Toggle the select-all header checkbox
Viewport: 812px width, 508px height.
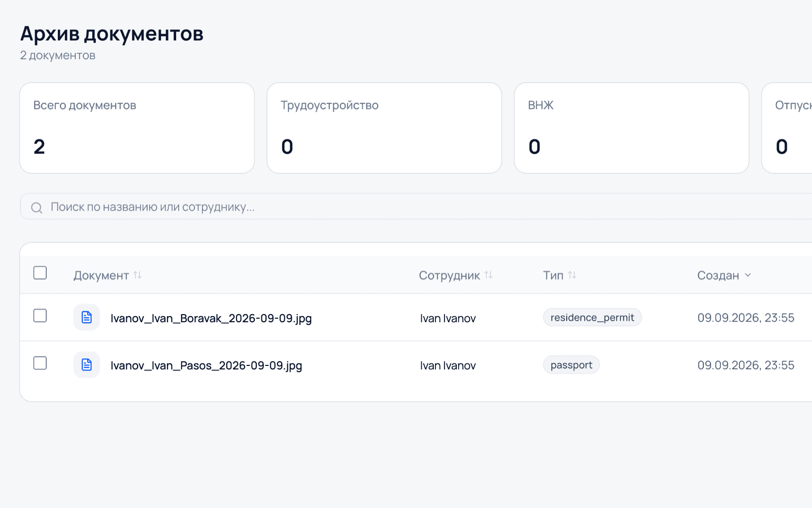click(40, 273)
